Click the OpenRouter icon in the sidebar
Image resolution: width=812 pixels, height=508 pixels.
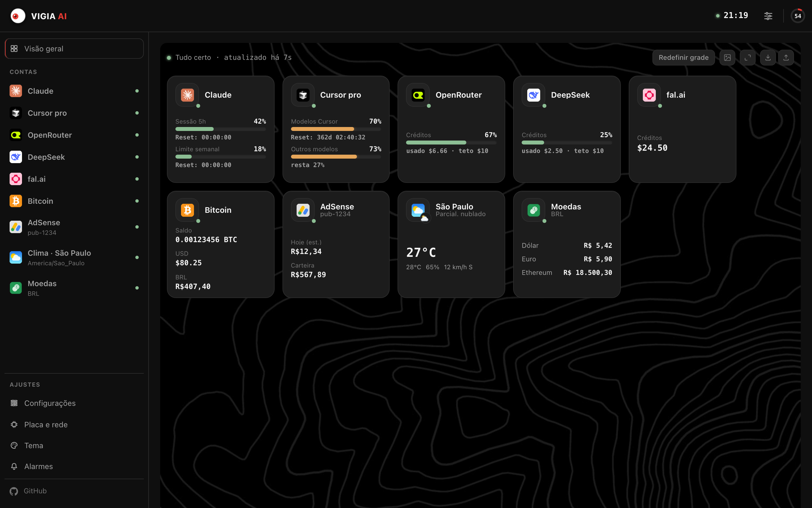16,135
